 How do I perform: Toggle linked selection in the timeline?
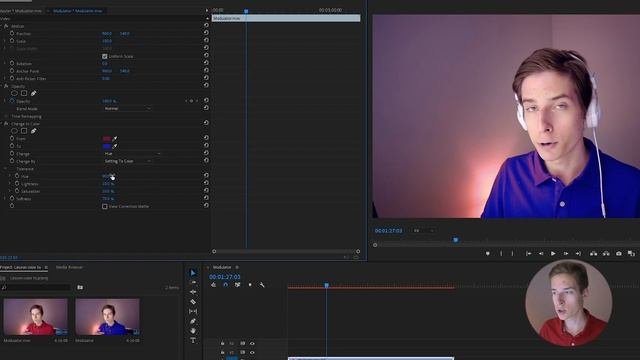[238, 285]
